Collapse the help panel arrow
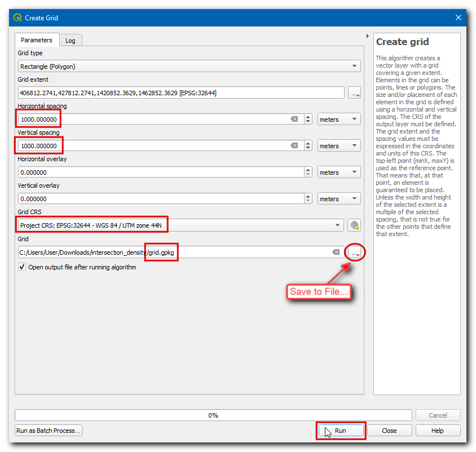 pyautogui.click(x=367, y=36)
